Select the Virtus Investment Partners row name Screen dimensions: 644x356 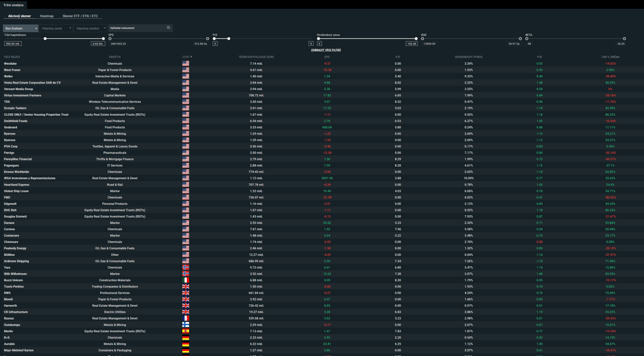23,95
